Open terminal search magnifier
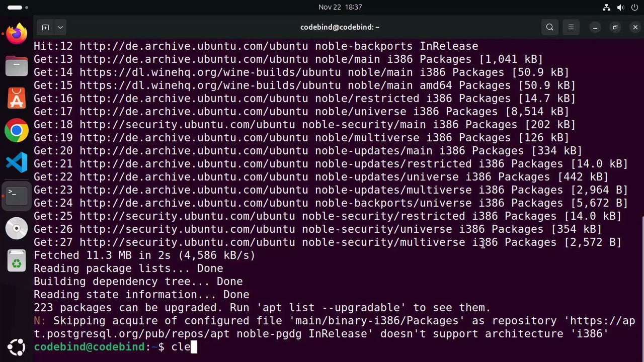The width and height of the screenshot is (644, 362). (550, 27)
